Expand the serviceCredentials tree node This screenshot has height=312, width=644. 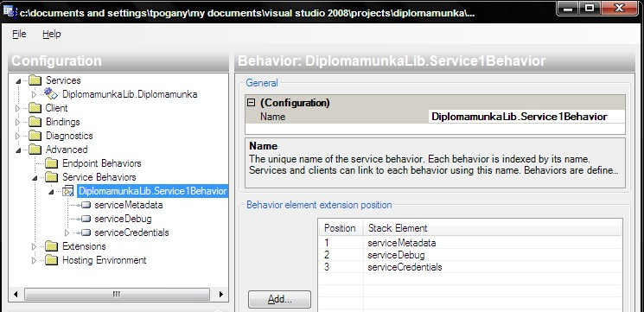coord(67,232)
